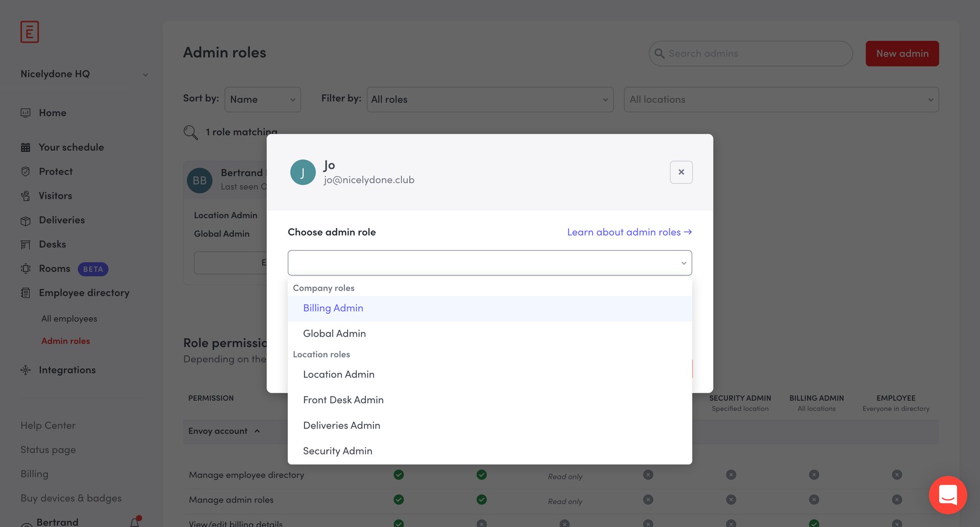This screenshot has height=527, width=980.
Task: Click the Envoy logo icon
Action: pyautogui.click(x=30, y=32)
